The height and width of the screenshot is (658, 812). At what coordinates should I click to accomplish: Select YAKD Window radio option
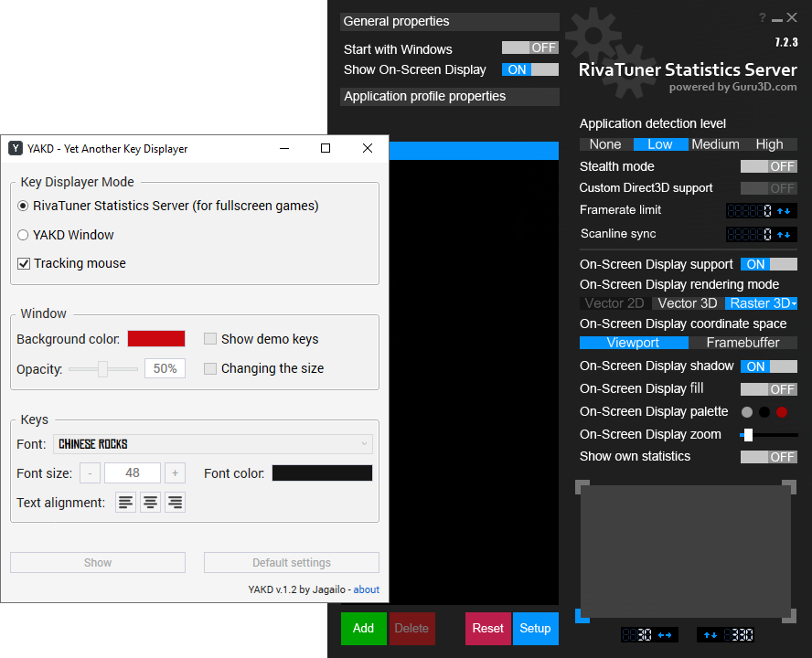point(23,235)
